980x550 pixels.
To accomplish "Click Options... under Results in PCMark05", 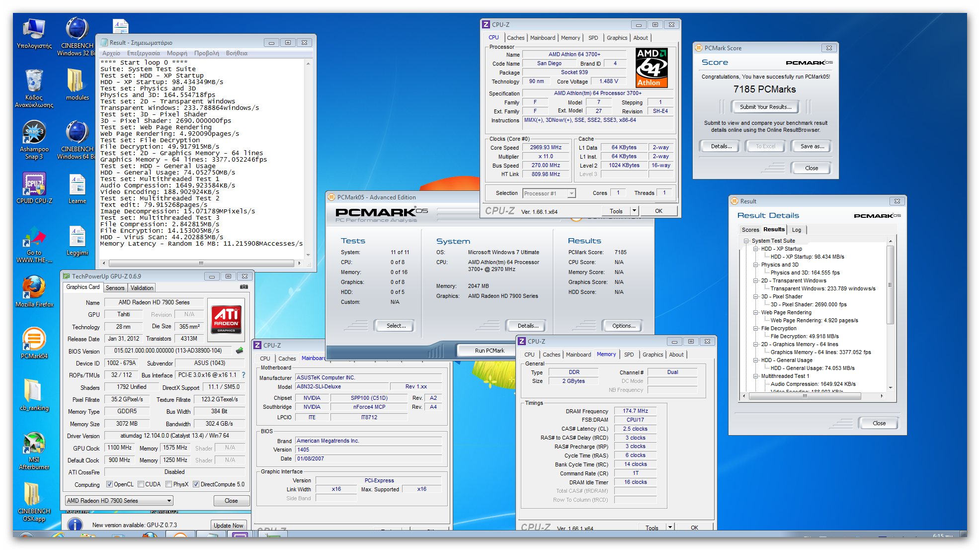I will (x=624, y=326).
